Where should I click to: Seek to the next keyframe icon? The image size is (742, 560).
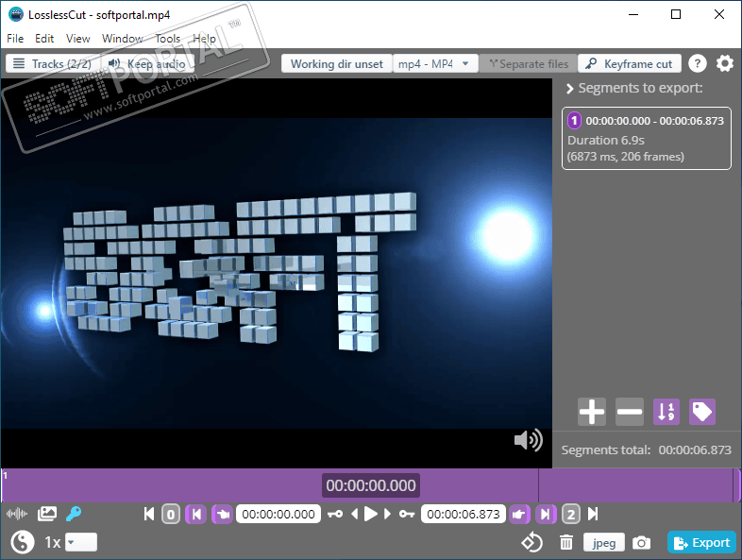407,514
